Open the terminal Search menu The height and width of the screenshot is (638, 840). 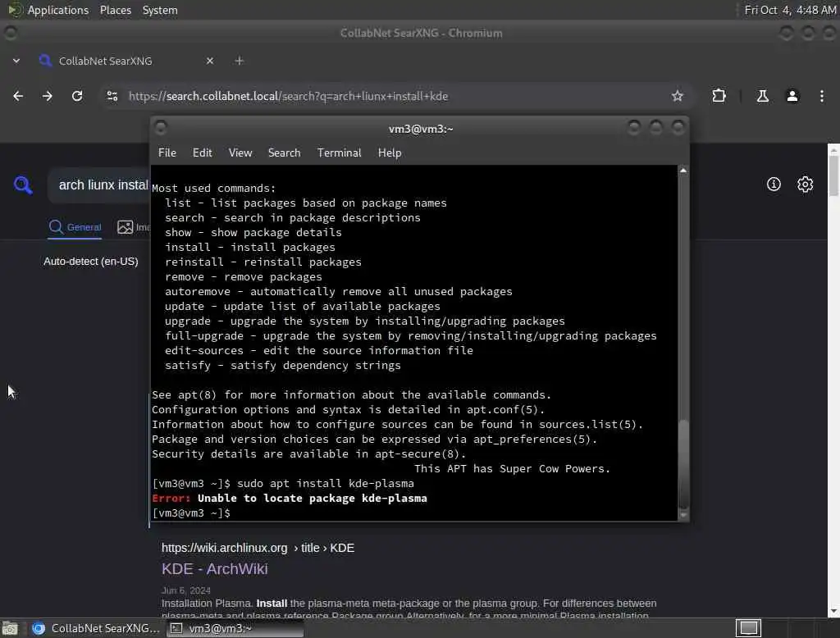click(284, 153)
